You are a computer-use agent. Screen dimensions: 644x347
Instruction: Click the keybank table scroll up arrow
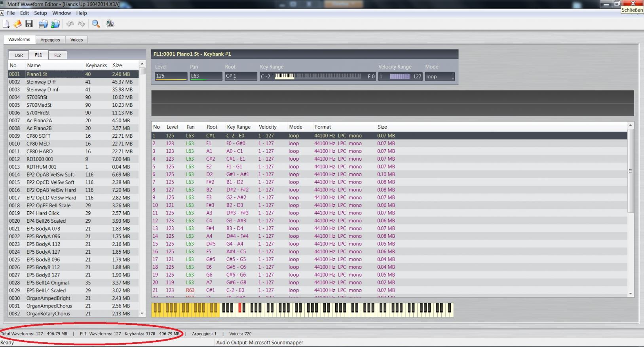pyautogui.click(x=631, y=125)
